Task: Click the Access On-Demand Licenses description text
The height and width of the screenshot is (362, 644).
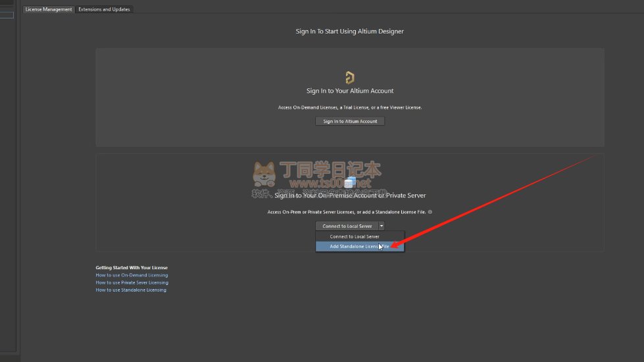Action: 350,107
